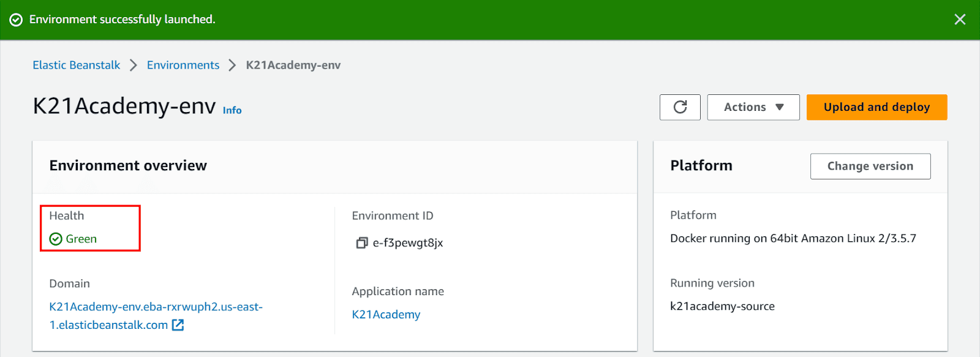
Task: Open the K21Academy-env elasticbeanstalk.com domain link
Action: tap(156, 307)
